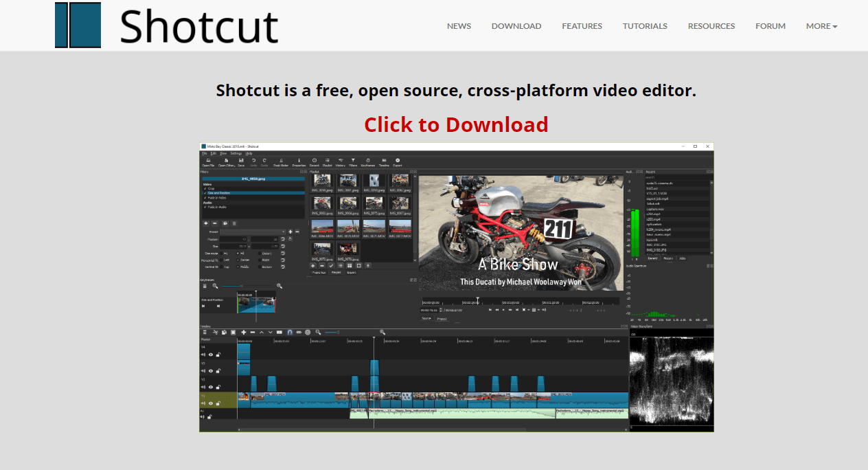
Task: Toggle the Fade In Audio filter checkbox
Action: [x=205, y=207]
